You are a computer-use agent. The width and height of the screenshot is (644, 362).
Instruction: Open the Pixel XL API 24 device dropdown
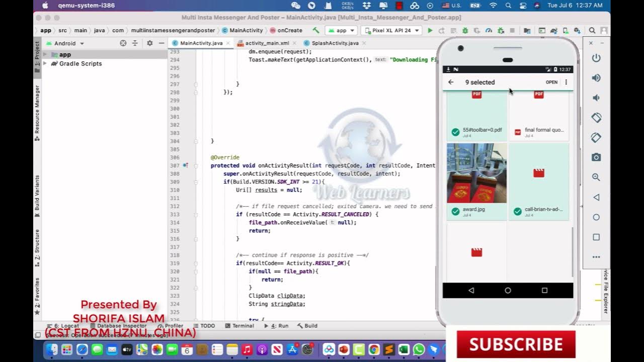click(x=390, y=31)
